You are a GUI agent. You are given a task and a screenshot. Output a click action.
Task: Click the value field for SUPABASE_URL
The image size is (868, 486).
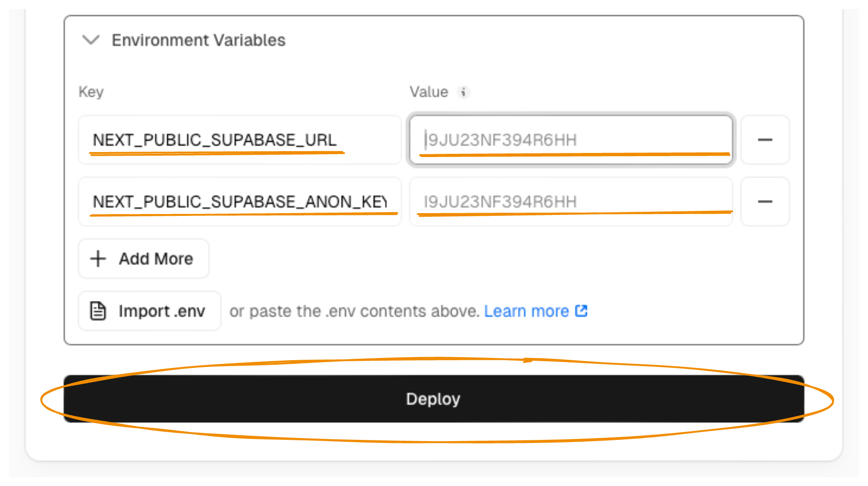[x=571, y=140]
